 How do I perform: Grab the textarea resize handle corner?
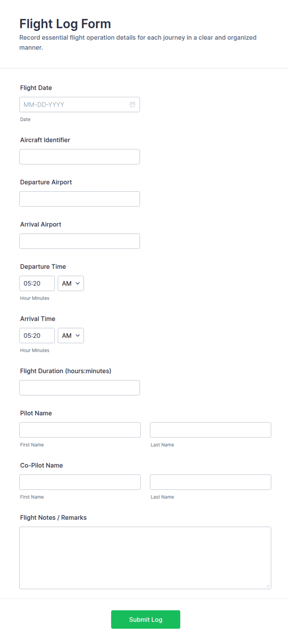[x=268, y=586]
